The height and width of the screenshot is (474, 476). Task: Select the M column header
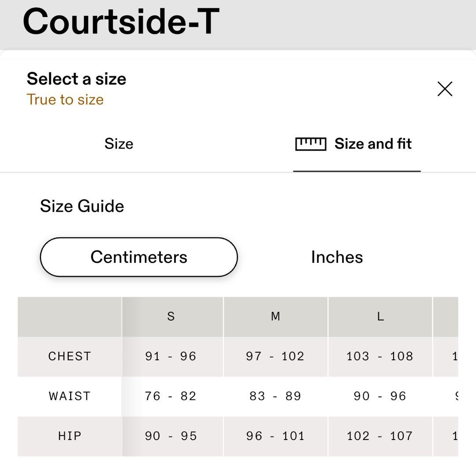tap(275, 317)
